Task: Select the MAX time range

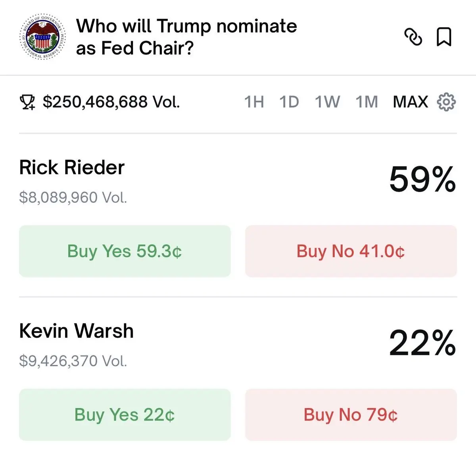Action: click(x=410, y=102)
